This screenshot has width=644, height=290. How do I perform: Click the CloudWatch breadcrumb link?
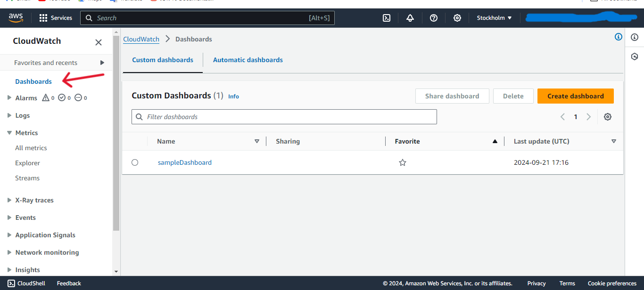[141, 39]
